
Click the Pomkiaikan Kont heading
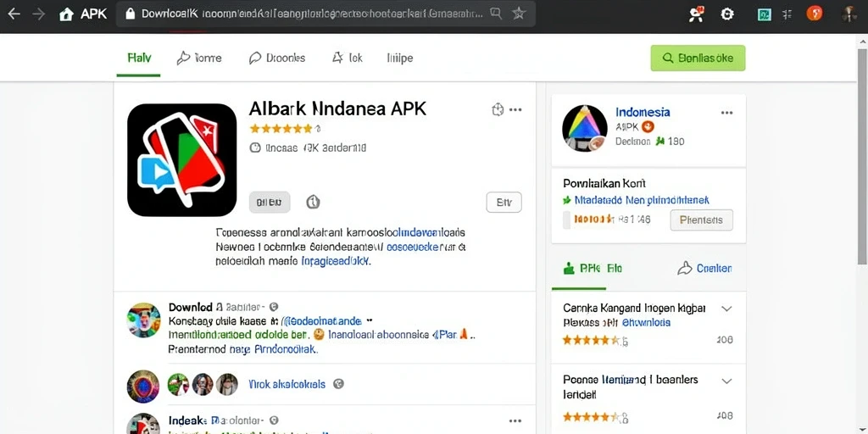(604, 183)
